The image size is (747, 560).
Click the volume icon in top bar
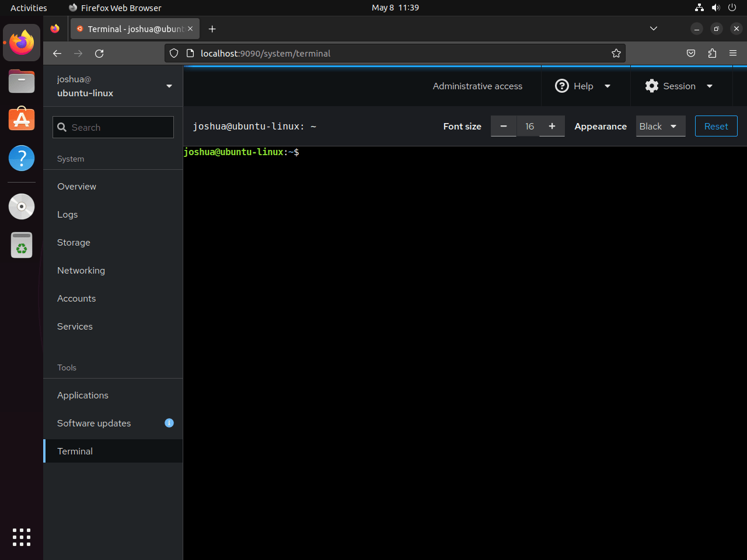coord(715,8)
